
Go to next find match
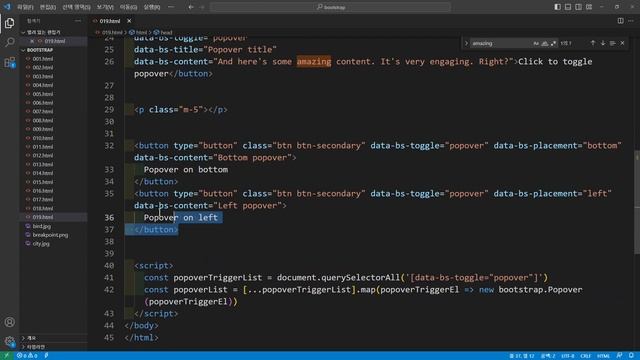click(x=603, y=43)
